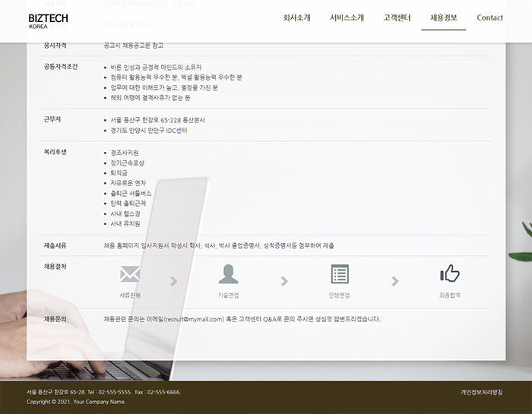Click the 서류전형 step label
This screenshot has width=532, height=414.
[130, 295]
